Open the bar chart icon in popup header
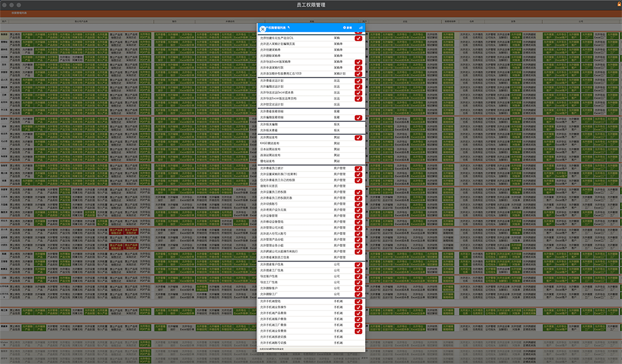 (361, 28)
